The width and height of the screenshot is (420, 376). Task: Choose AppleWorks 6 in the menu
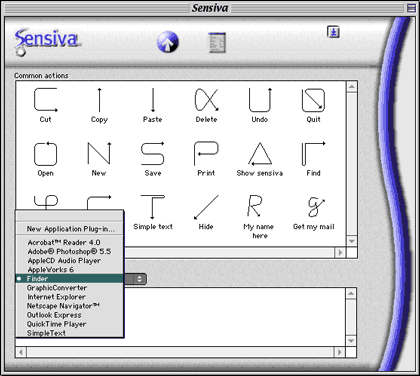pos(70,269)
